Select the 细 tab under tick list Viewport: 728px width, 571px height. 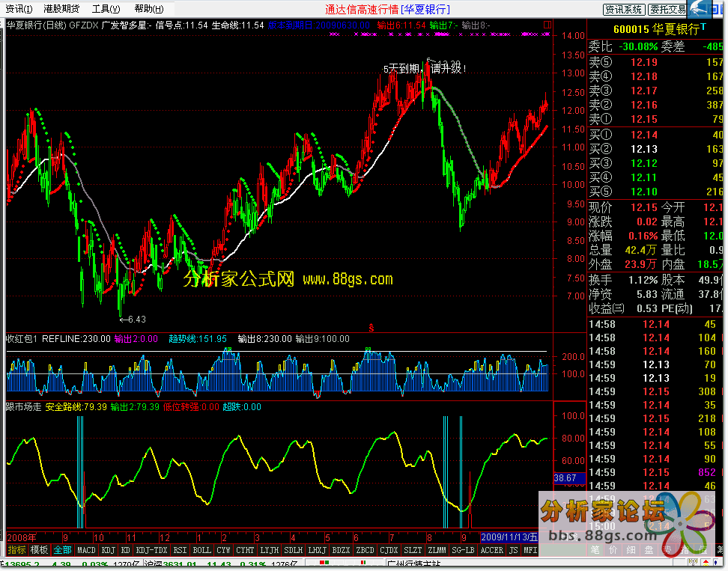[632, 551]
